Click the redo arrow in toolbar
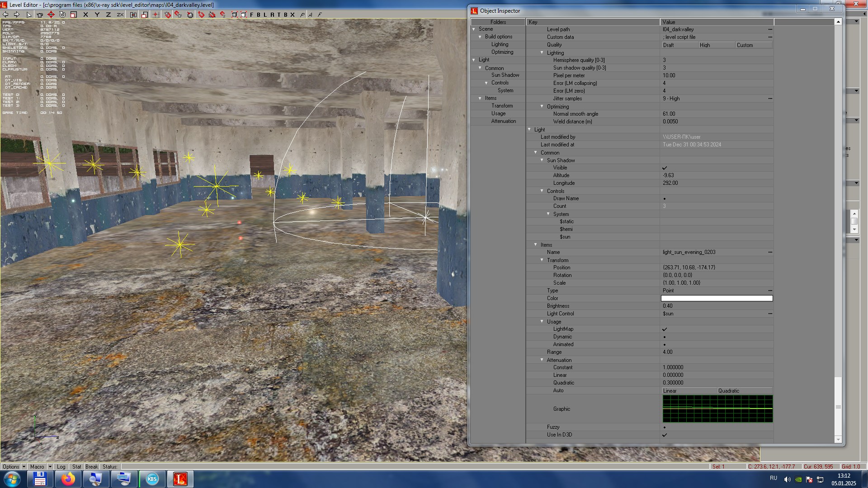 [x=17, y=14]
